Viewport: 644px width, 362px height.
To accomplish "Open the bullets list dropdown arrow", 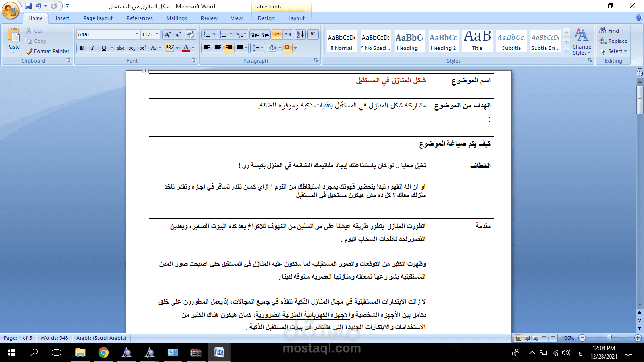I will (x=214, y=34).
